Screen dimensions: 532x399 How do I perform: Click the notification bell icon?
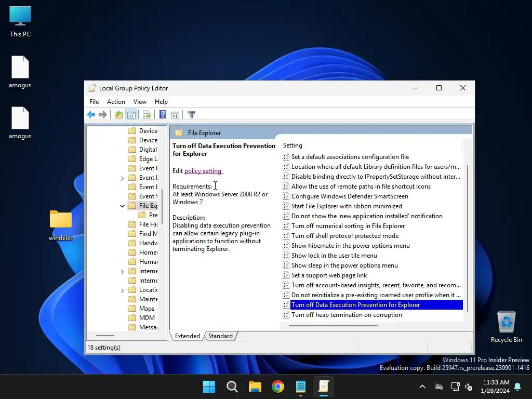click(x=518, y=387)
